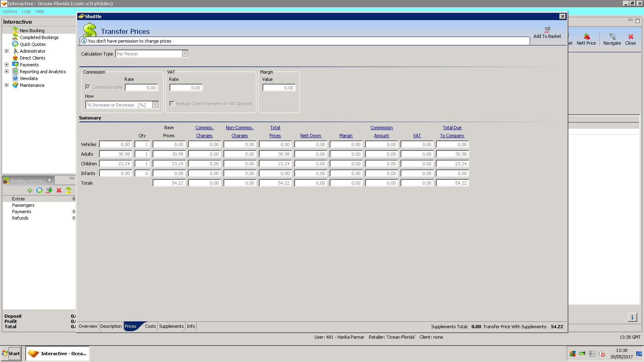The image size is (644, 362).
Task: Click the Navigate compass icon
Action: [x=612, y=37]
